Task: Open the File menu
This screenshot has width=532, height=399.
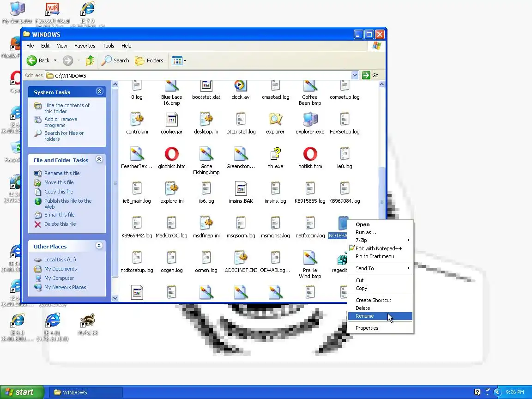Action: (30, 46)
